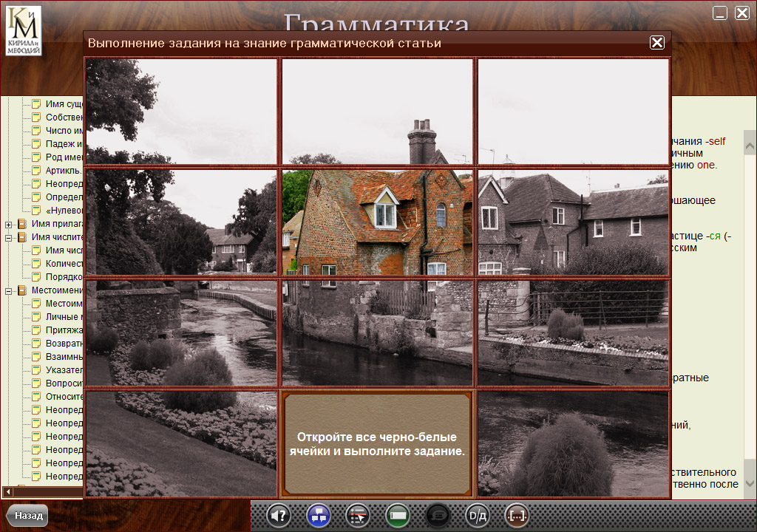
Task: Click the note icon beside Указател
Action: (x=36, y=369)
